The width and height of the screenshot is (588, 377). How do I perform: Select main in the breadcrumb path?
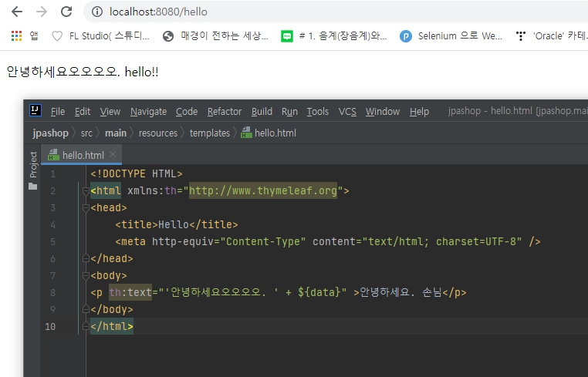coord(116,133)
